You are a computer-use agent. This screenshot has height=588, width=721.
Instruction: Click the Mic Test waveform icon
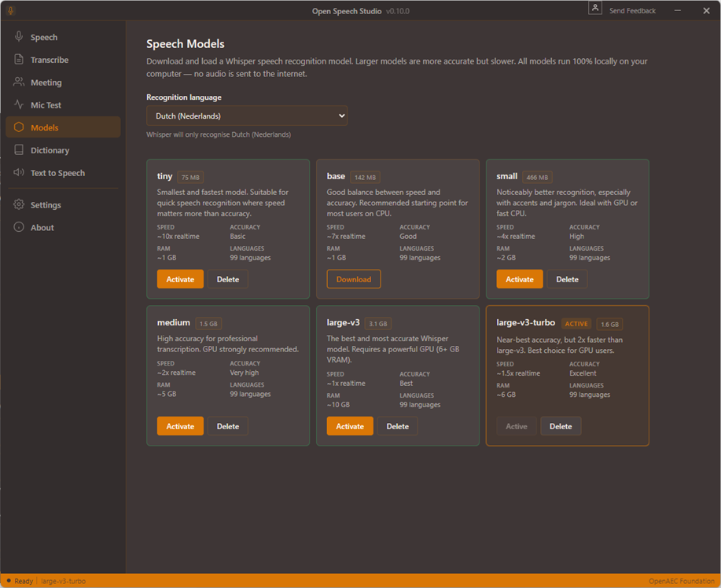click(18, 105)
